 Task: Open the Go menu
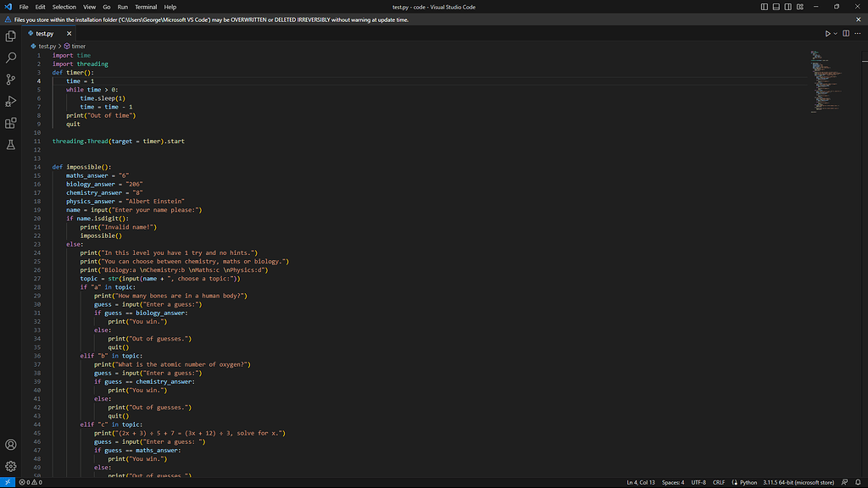pos(106,7)
